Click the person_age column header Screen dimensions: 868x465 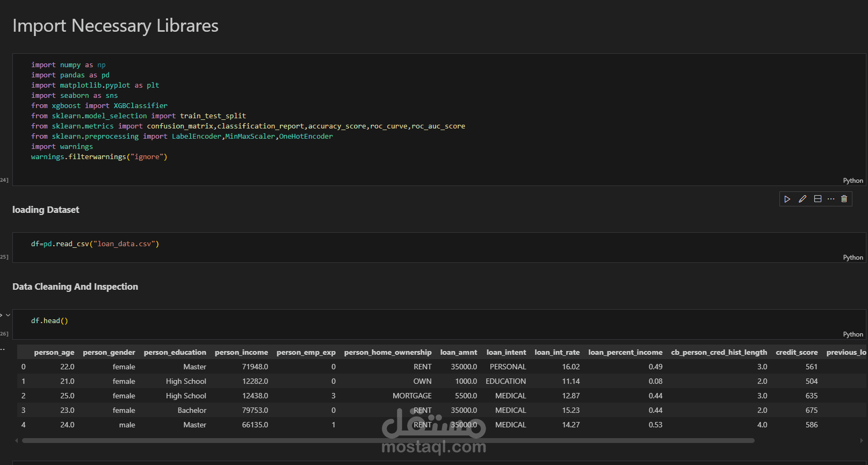[x=54, y=353]
